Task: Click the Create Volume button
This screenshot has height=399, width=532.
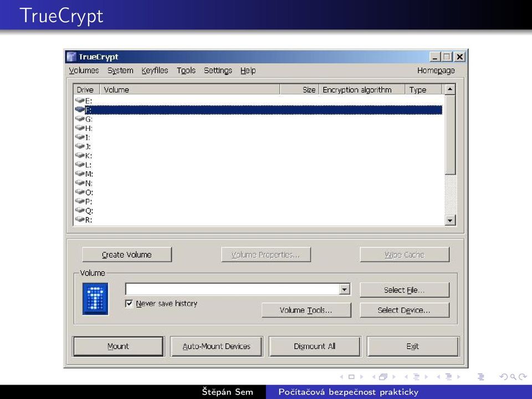Action: pos(127,254)
